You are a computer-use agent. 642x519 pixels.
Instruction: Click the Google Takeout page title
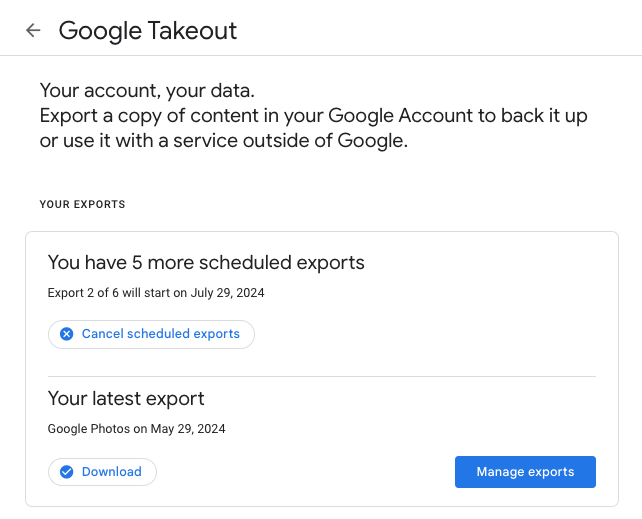(148, 31)
